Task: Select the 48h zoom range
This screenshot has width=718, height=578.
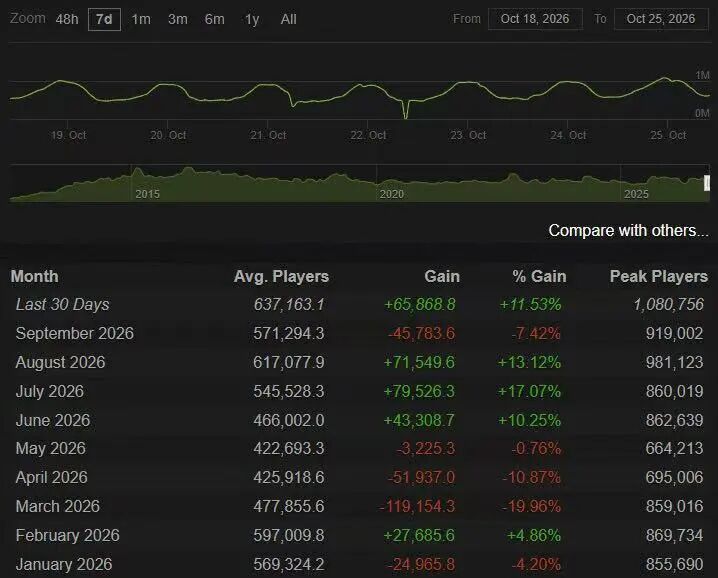Action: click(67, 19)
